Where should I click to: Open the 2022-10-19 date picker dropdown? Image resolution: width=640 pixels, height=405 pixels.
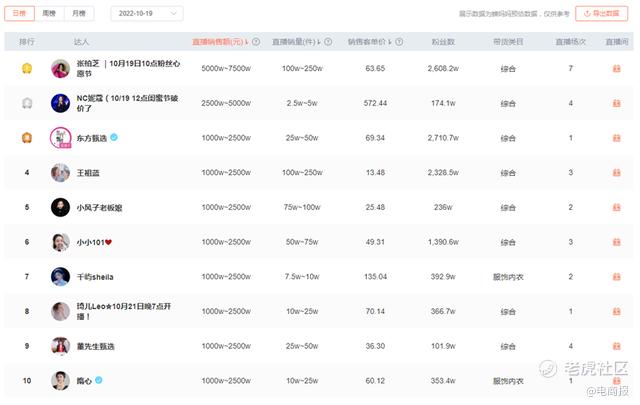tap(146, 14)
